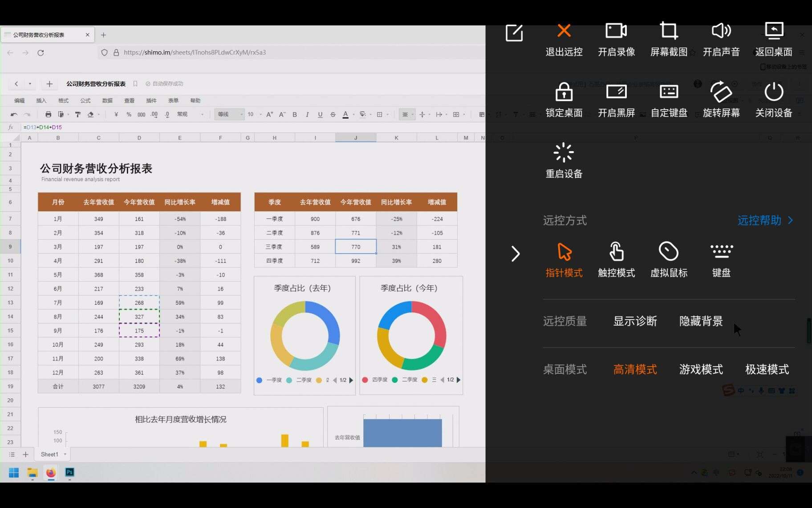Restart the device via 重启设备 icon
812x508 pixels.
[563, 160]
